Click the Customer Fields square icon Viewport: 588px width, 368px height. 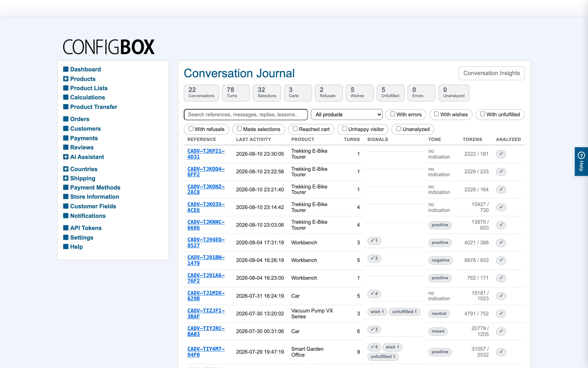(x=66, y=206)
